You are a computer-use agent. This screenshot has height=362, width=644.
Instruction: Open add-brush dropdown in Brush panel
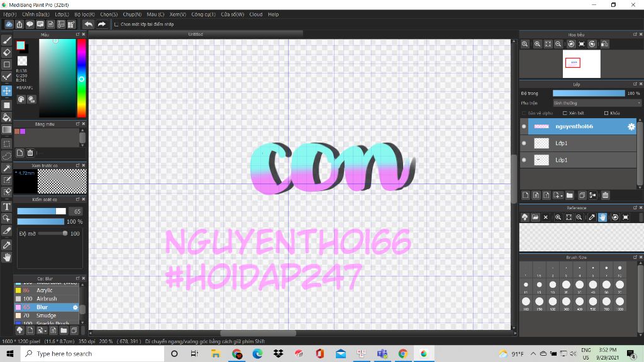pos(42,330)
